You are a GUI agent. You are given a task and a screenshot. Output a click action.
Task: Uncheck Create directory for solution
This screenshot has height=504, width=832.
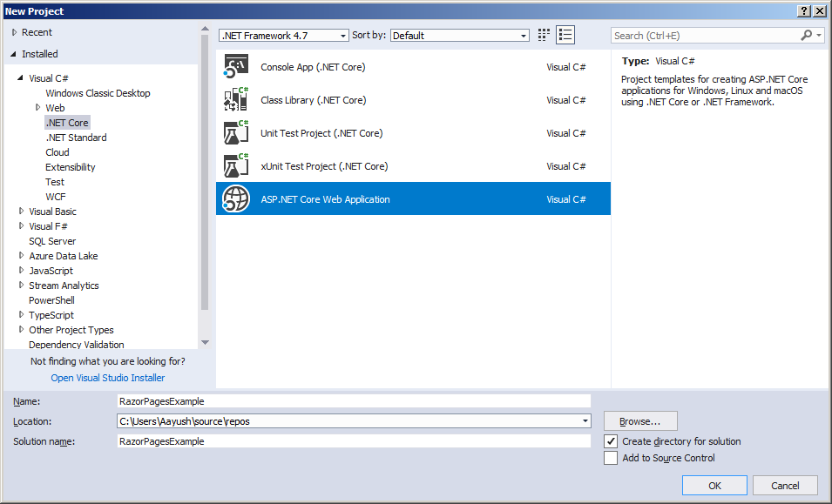point(611,441)
